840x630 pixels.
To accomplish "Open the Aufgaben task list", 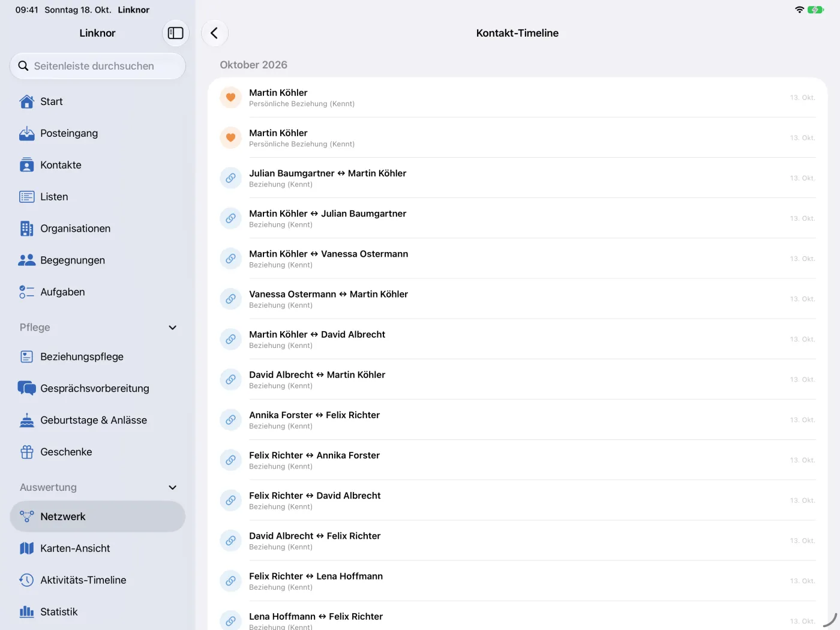I will click(98, 292).
